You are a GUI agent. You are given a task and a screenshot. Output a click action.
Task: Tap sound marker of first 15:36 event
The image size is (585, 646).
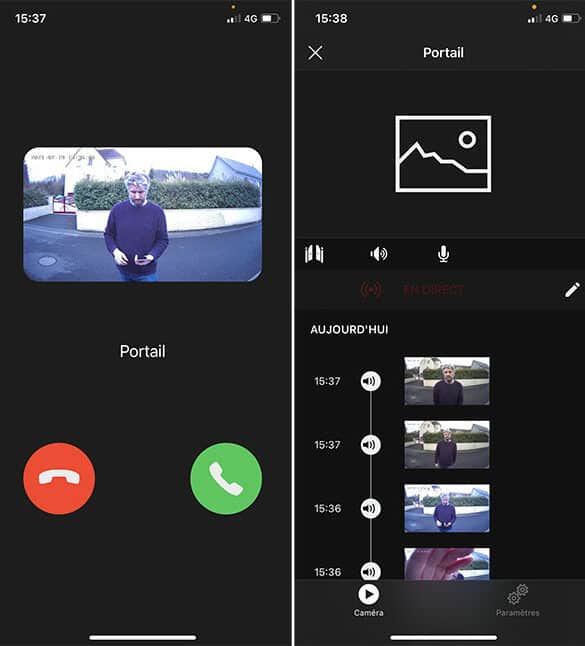pyautogui.click(x=370, y=508)
